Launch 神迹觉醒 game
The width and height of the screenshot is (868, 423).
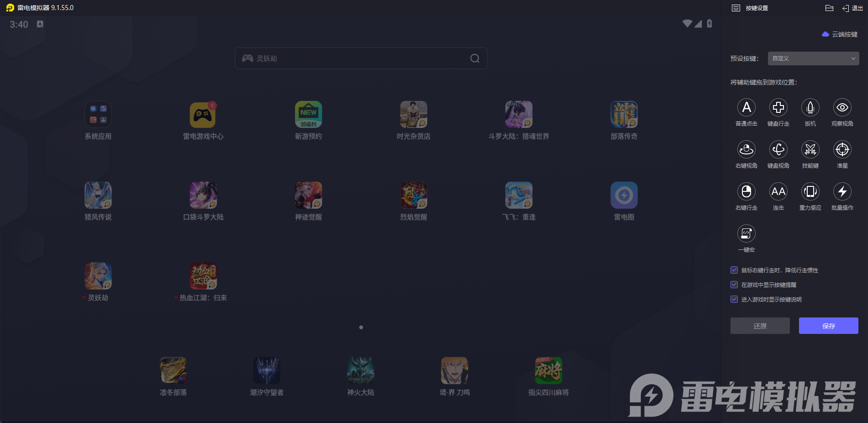[308, 195]
